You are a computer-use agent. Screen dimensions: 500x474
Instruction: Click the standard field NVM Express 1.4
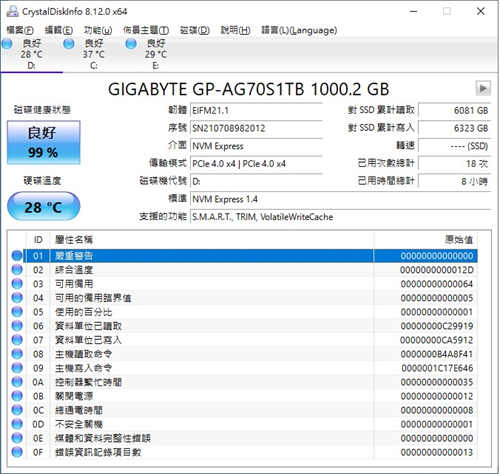pos(340,199)
